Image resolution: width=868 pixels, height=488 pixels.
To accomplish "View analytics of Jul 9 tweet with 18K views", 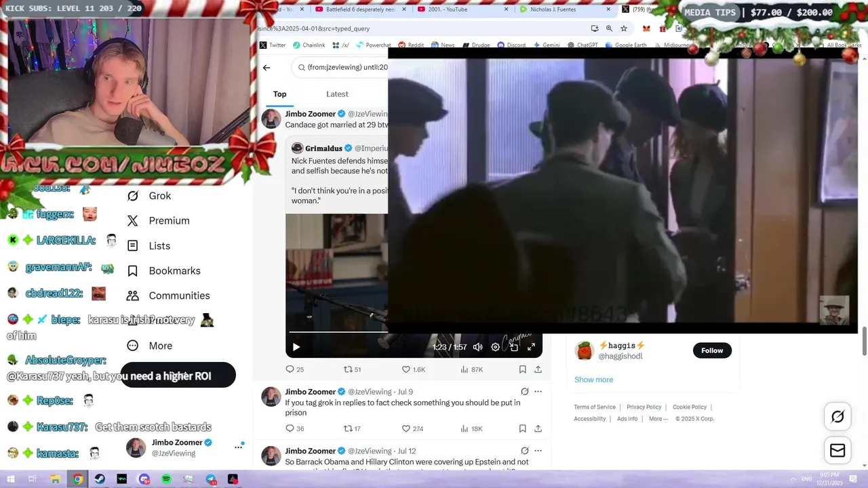I will click(x=472, y=428).
